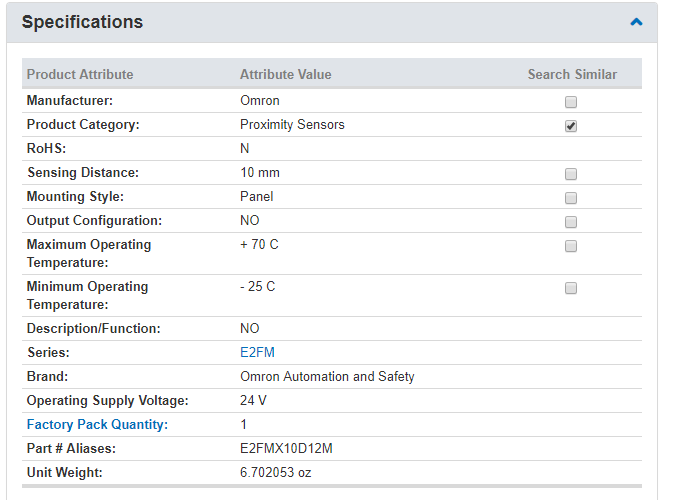This screenshot has width=675, height=500.
Task: Check the Manufacturer Omron search checkbox
Action: (571, 102)
